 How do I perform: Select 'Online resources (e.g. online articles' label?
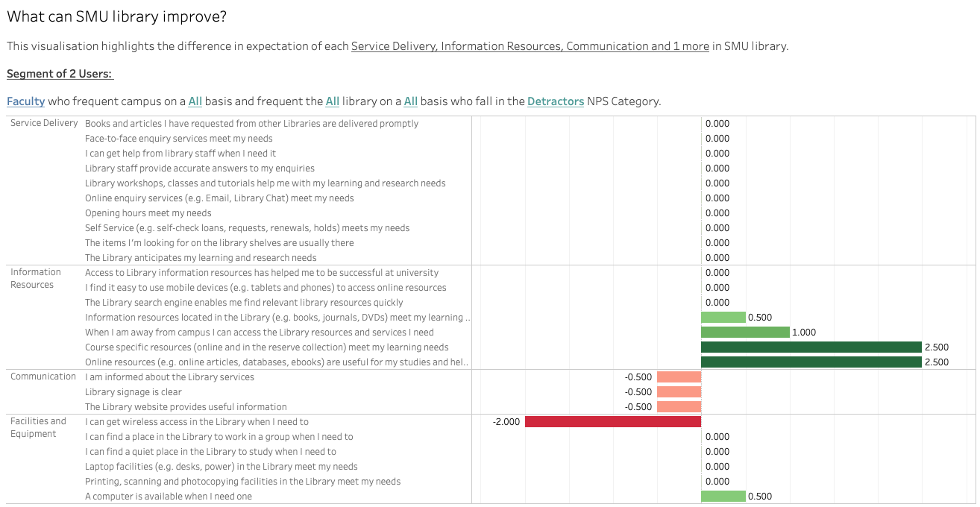click(277, 362)
